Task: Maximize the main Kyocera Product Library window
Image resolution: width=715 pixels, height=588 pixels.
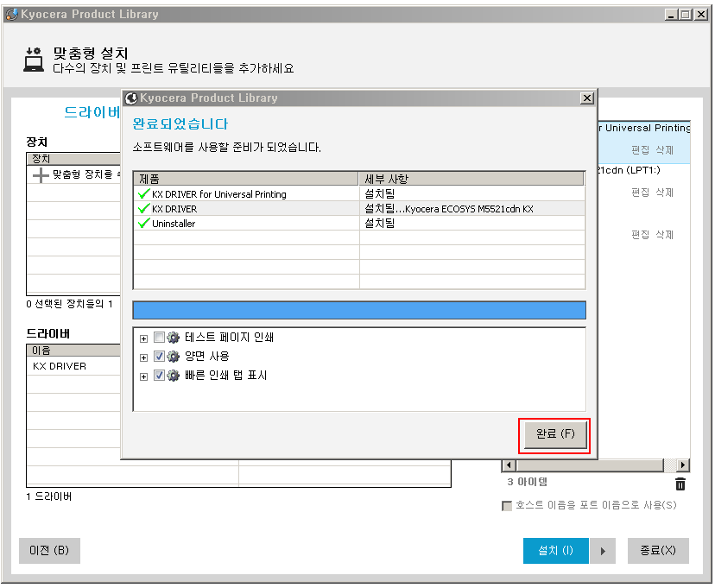Action: (686, 15)
